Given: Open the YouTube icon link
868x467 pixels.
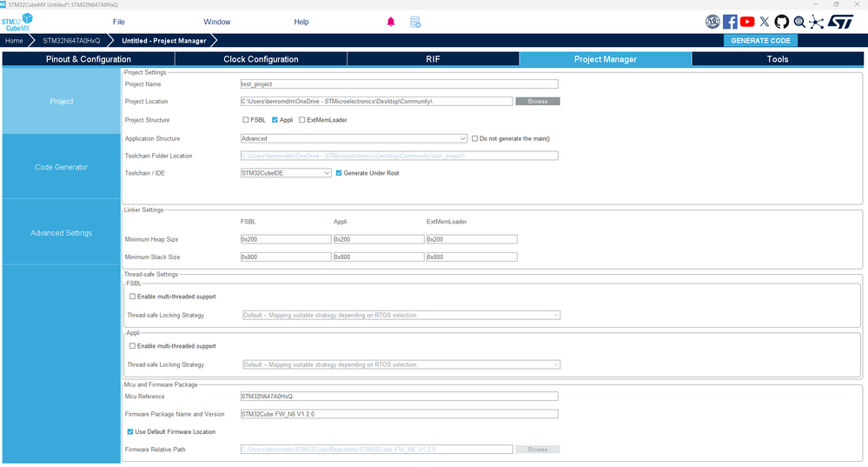Looking at the screenshot, I should 747,22.
